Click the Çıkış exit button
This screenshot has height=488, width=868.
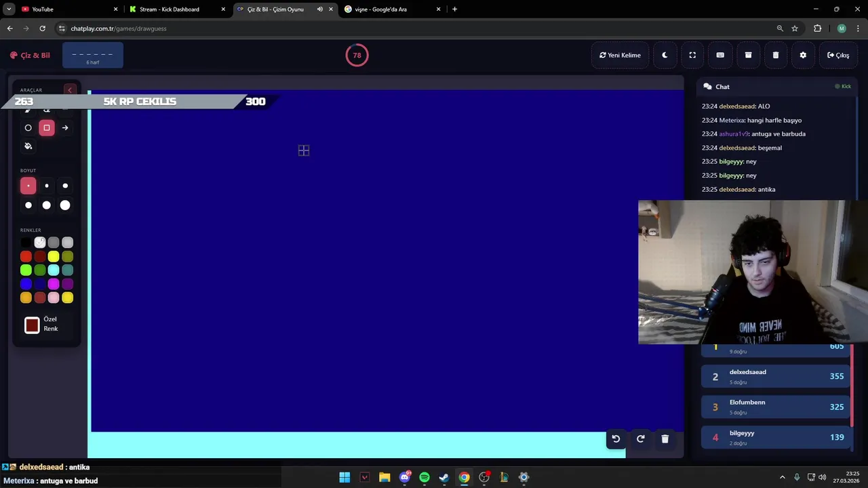(x=838, y=55)
